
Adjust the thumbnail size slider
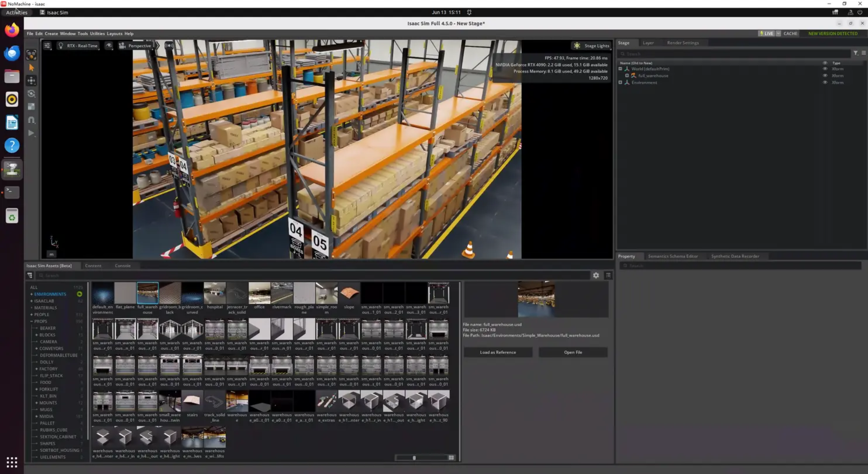pyautogui.click(x=414, y=458)
